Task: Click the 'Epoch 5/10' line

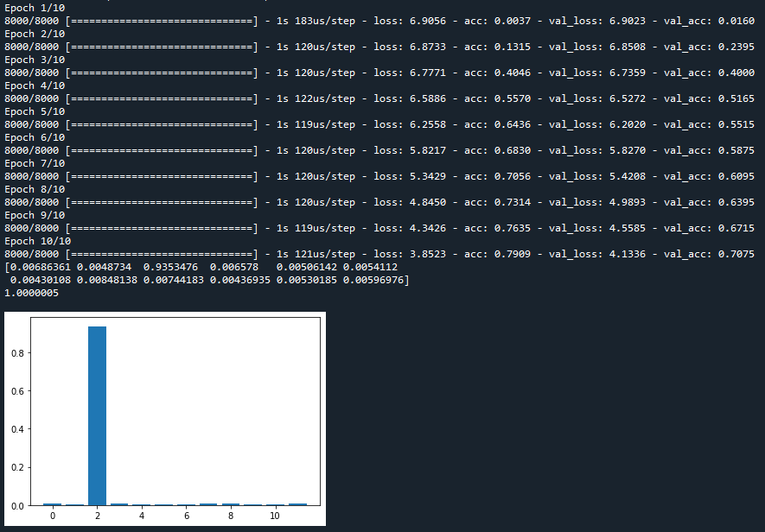Action: coord(35,111)
